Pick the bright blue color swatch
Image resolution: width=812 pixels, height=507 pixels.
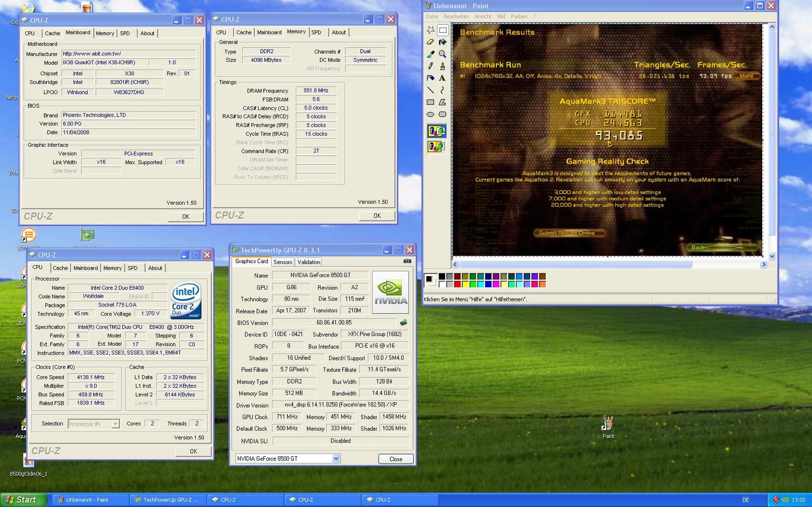488,284
